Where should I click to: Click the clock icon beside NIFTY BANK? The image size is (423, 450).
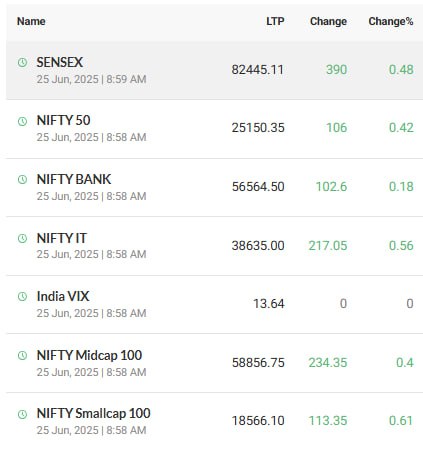click(22, 180)
